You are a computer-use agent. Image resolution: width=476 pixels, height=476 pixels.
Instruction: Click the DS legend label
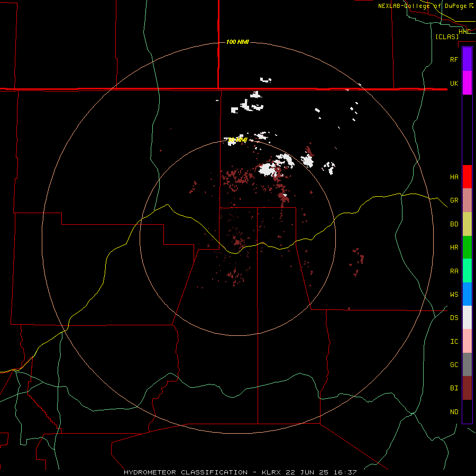click(454, 318)
